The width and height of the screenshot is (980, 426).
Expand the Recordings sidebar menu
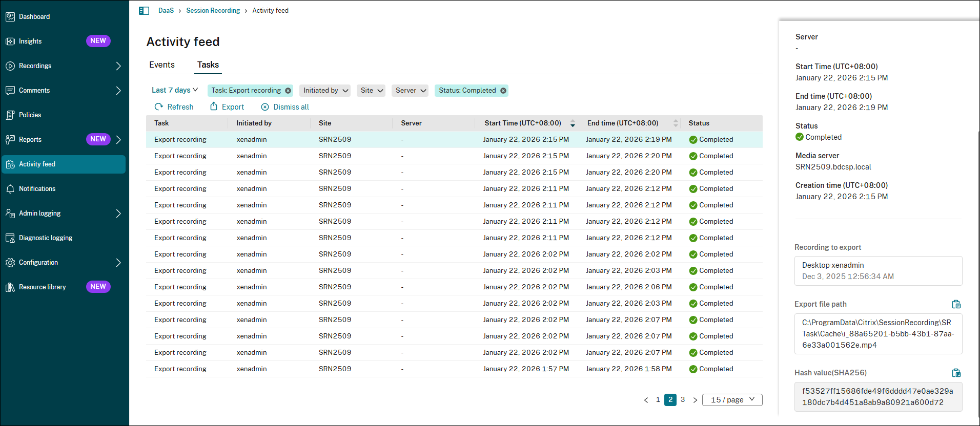point(118,66)
